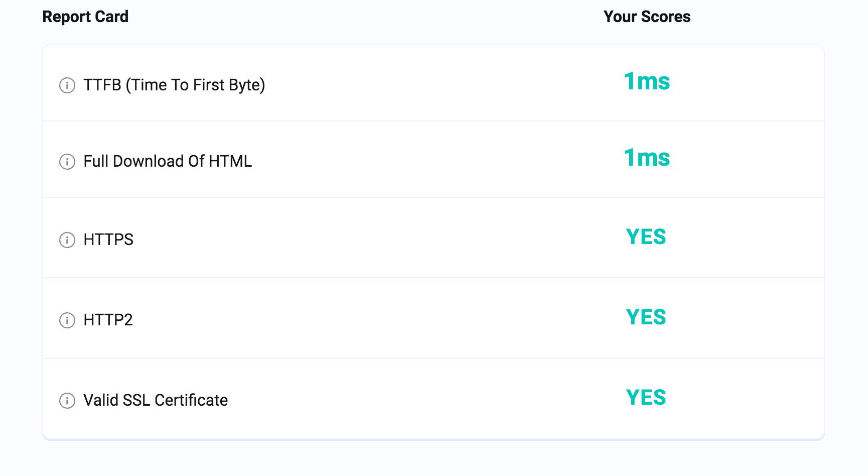Click the YES score for HTTPS

pyautogui.click(x=646, y=237)
